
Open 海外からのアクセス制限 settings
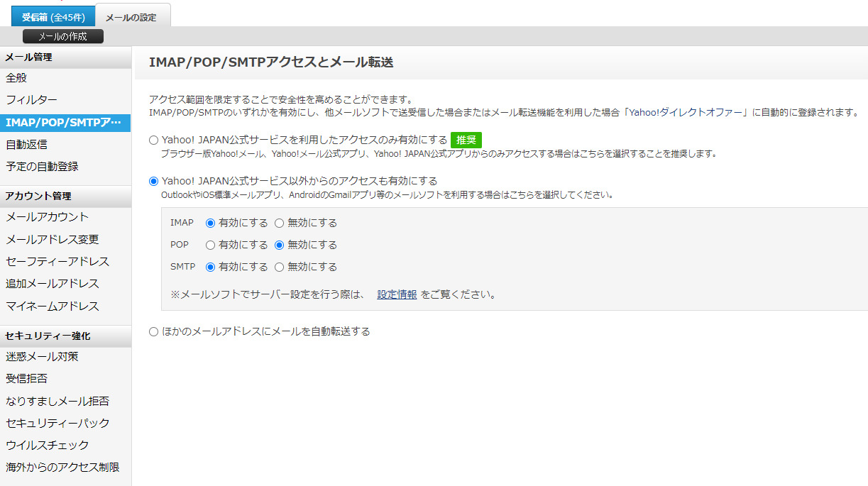[62, 467]
